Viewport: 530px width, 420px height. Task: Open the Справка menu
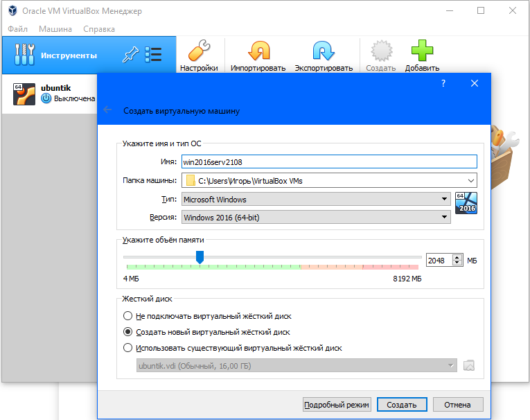pos(99,29)
